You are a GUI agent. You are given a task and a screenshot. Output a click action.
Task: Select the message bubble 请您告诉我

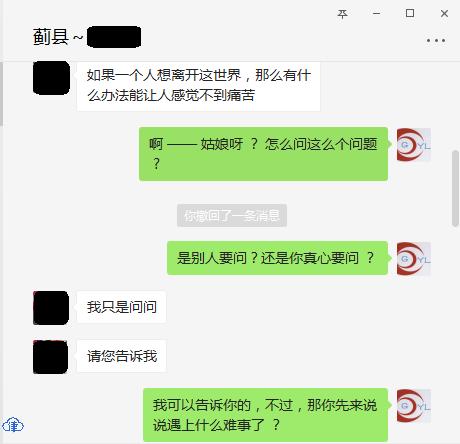point(121,356)
